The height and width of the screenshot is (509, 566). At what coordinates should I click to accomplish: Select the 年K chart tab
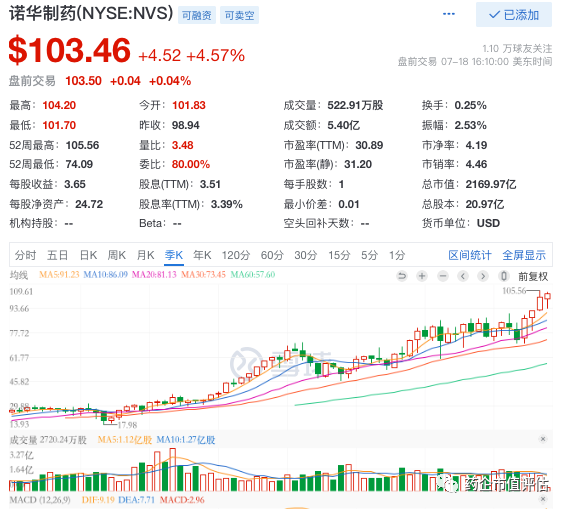point(202,255)
